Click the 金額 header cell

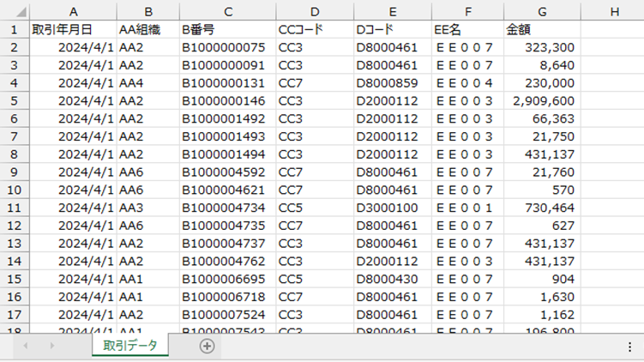(541, 29)
